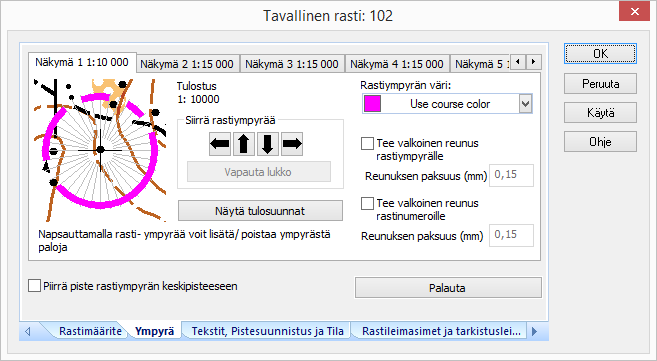Switch to Näkymä 4 1:15 000 tab
This screenshot has height=361, width=657.
397,64
